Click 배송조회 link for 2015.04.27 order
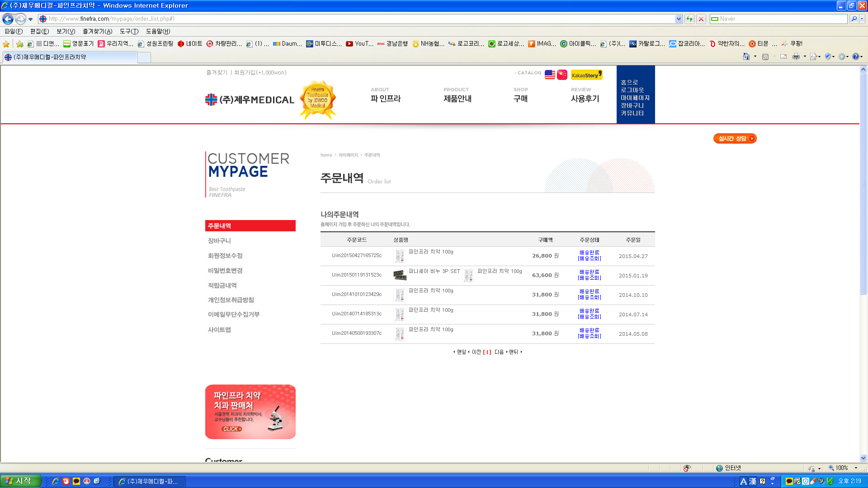 point(589,258)
